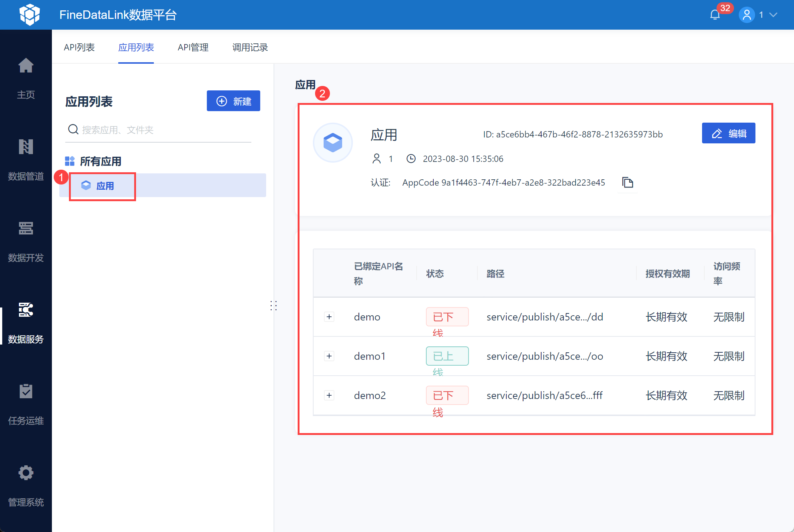Select 应用 item in the application tree

click(105, 186)
